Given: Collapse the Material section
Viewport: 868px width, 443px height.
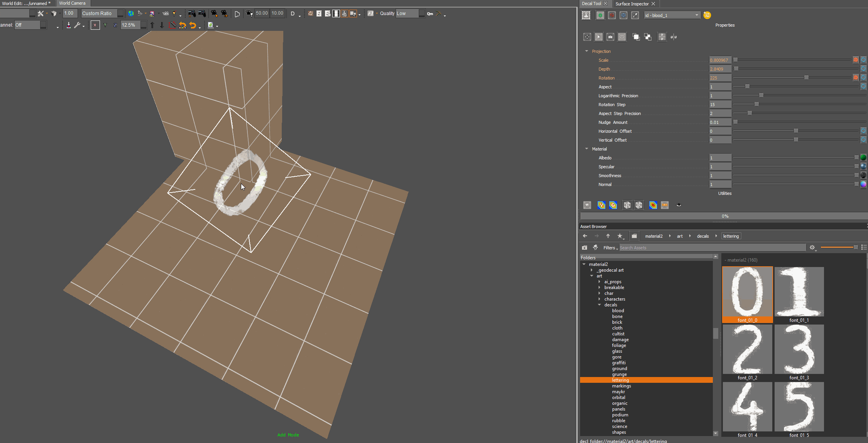Looking at the screenshot, I should [x=587, y=149].
